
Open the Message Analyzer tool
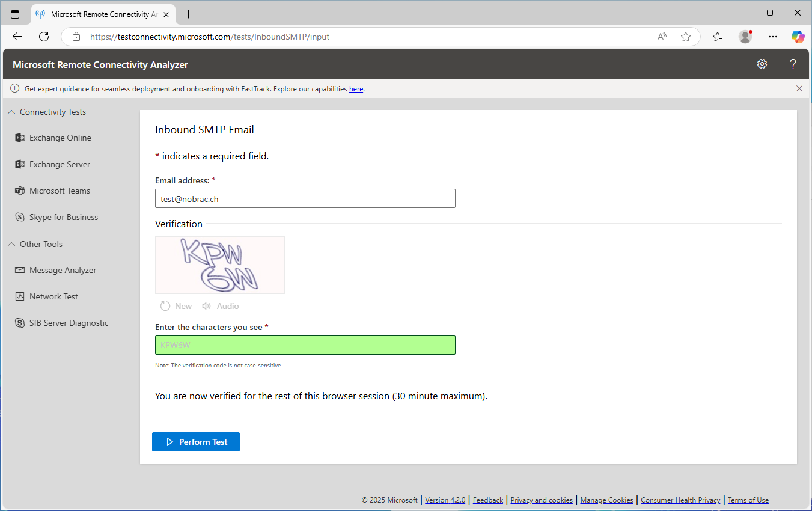tap(63, 270)
